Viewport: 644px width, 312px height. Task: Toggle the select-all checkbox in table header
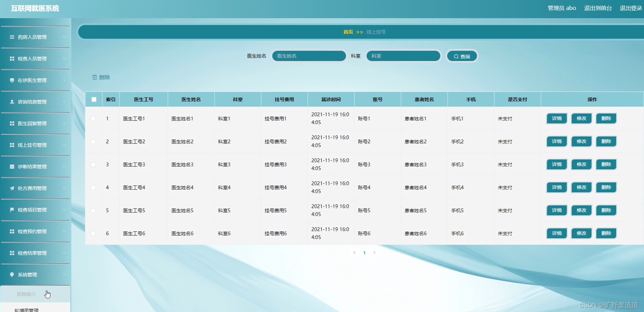point(94,99)
